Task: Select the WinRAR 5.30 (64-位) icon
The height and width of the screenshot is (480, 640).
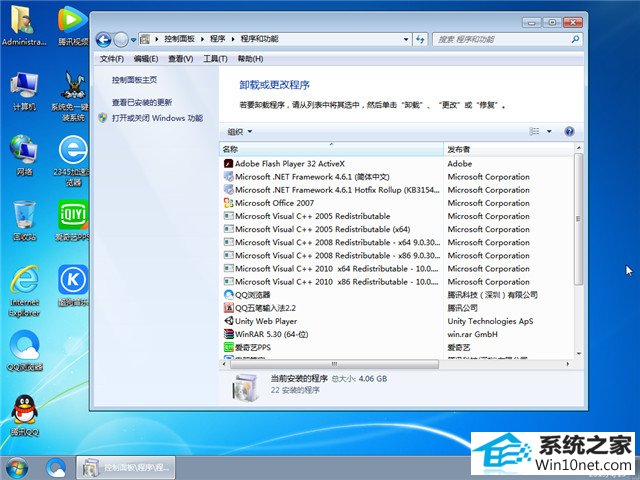Action: pos(229,334)
